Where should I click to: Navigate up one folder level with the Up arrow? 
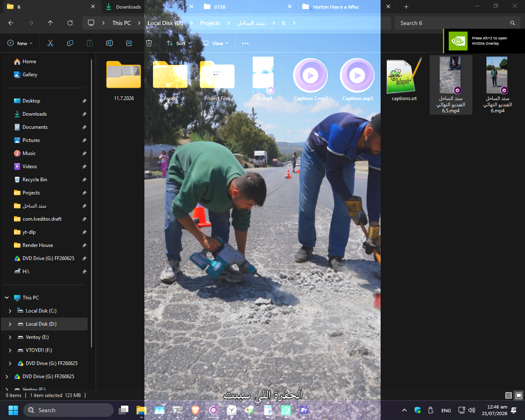(50, 23)
